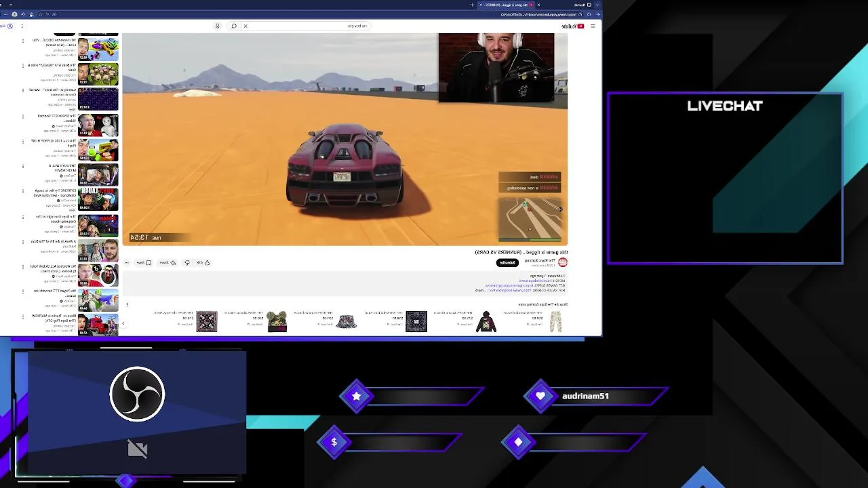Open the YouTube hamburger guide menu
Image resolution: width=868 pixels, height=488 pixels.
pos(593,26)
